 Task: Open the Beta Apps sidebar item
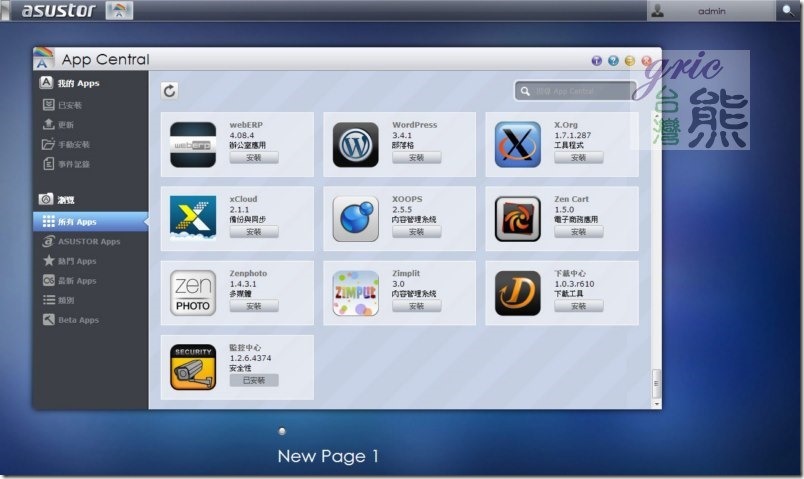[90, 320]
